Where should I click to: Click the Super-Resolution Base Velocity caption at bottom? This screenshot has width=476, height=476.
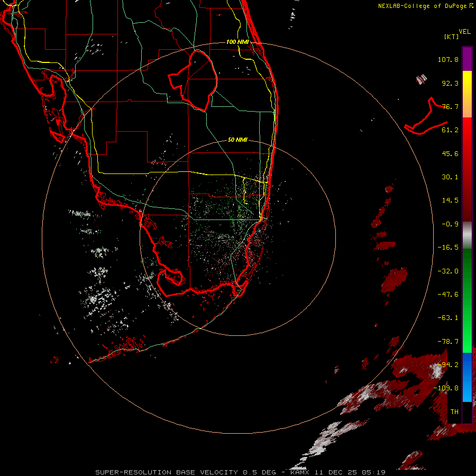(x=240, y=472)
